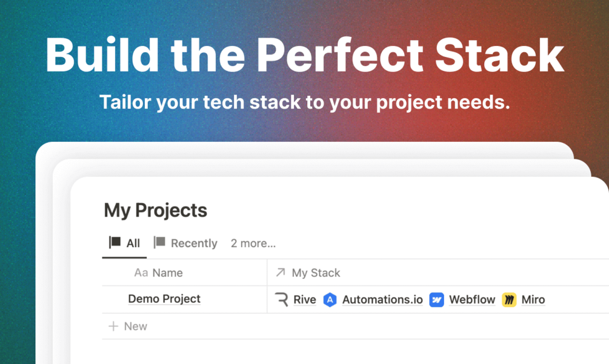Click the Rive logo icon
This screenshot has width=609, height=364.
coord(281,299)
